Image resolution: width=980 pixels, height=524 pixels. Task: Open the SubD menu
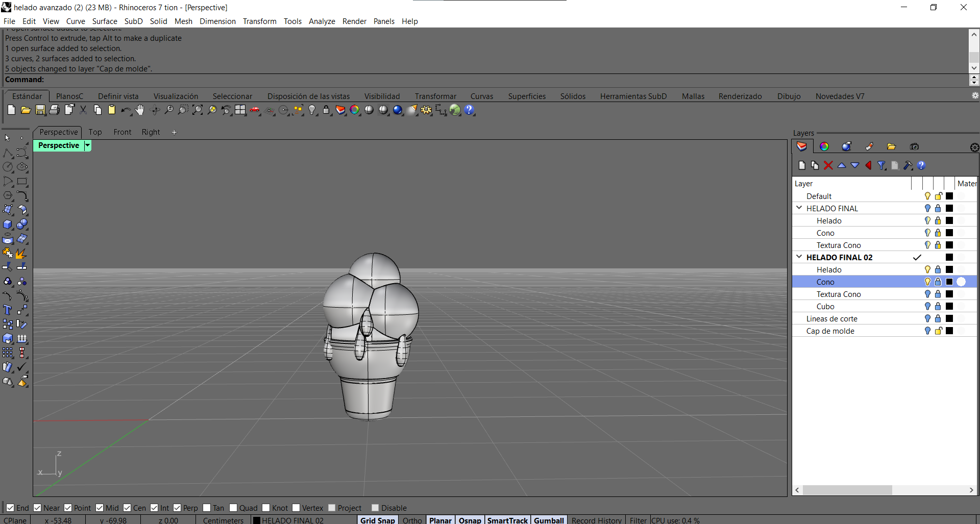coord(134,21)
